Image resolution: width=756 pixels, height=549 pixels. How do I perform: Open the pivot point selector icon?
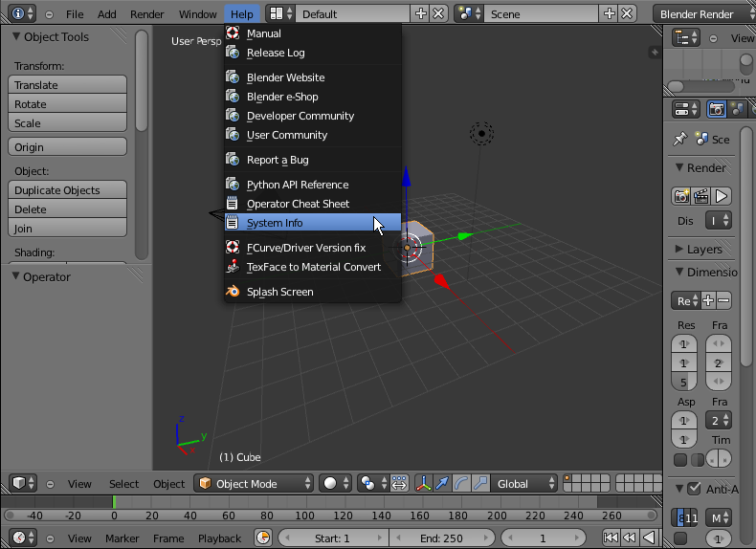(372, 483)
